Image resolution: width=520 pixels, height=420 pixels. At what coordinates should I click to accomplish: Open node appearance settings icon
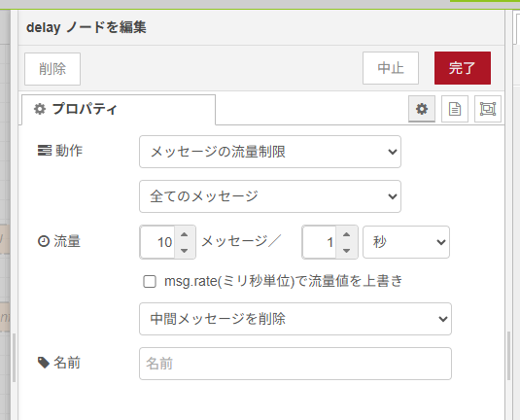click(488, 109)
